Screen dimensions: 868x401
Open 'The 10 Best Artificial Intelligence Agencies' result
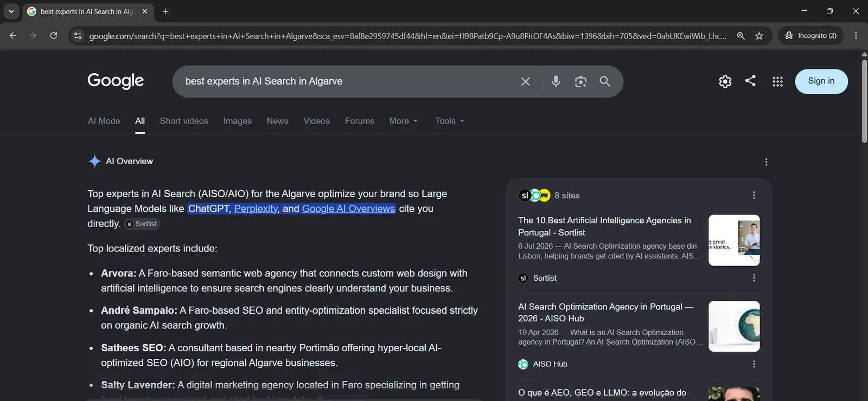coord(604,227)
